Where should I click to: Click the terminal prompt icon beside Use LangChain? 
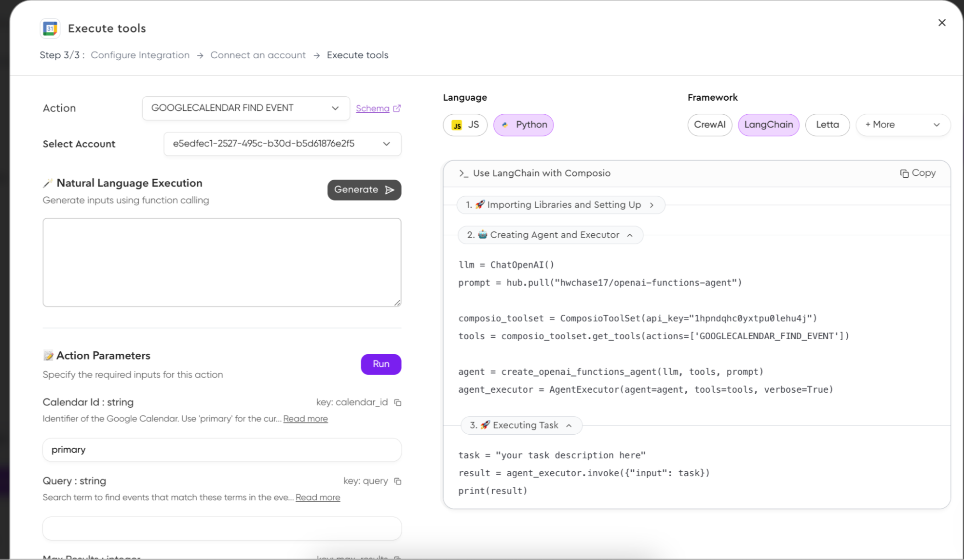[x=463, y=173]
